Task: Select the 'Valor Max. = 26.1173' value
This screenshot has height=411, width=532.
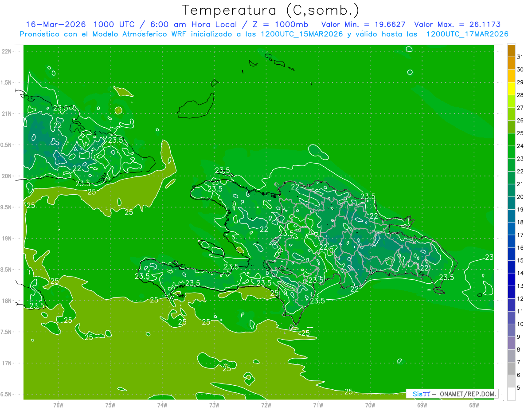Action: (458, 24)
